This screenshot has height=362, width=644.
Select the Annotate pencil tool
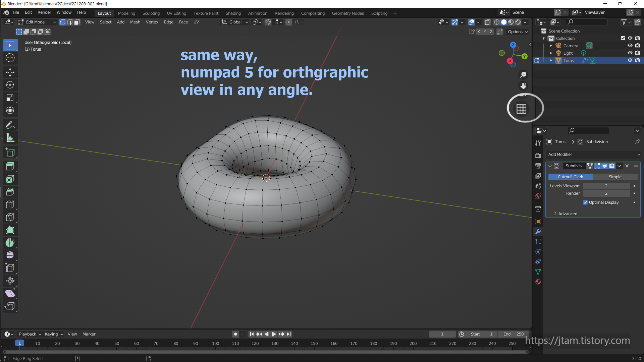click(x=10, y=125)
